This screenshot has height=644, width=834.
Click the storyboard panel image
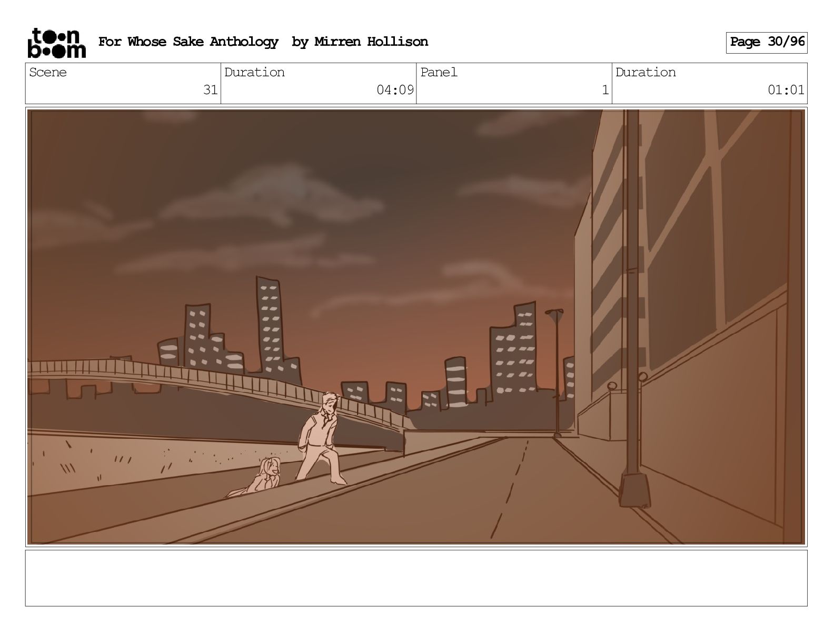pos(416,327)
